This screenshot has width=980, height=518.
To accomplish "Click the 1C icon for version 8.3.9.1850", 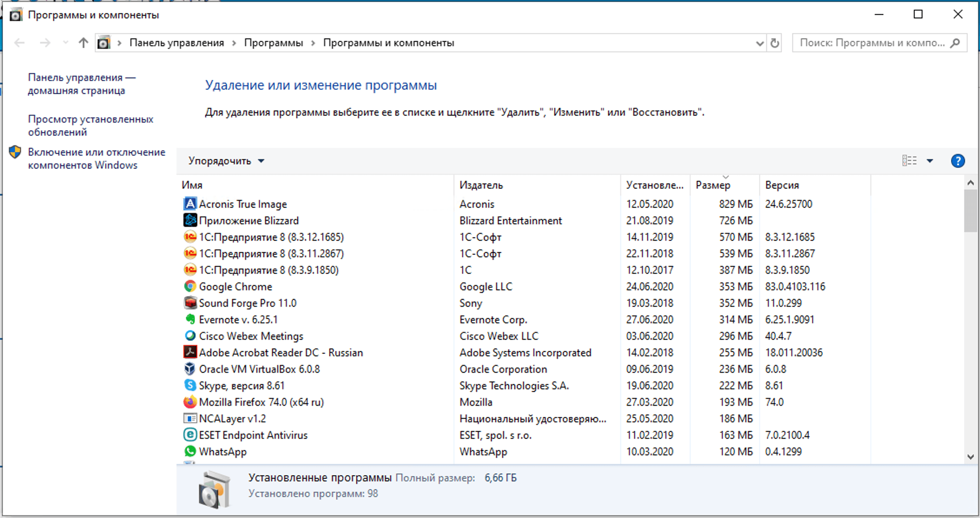I will coord(190,270).
